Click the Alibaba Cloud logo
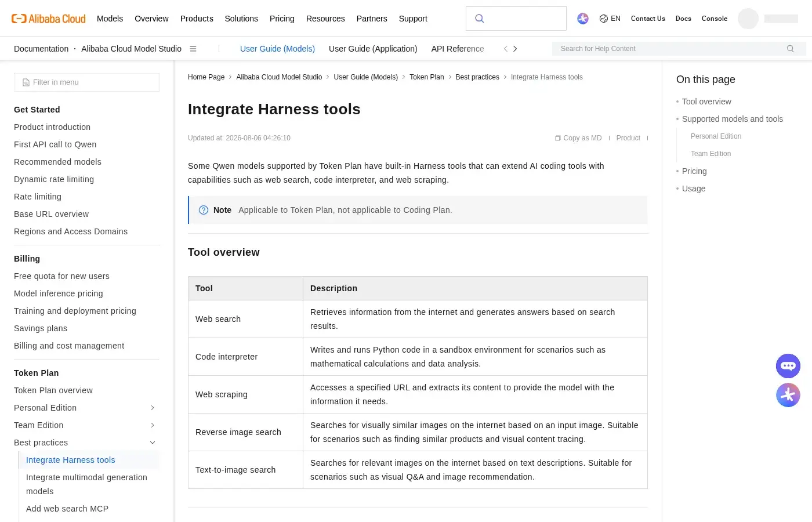 tap(49, 19)
